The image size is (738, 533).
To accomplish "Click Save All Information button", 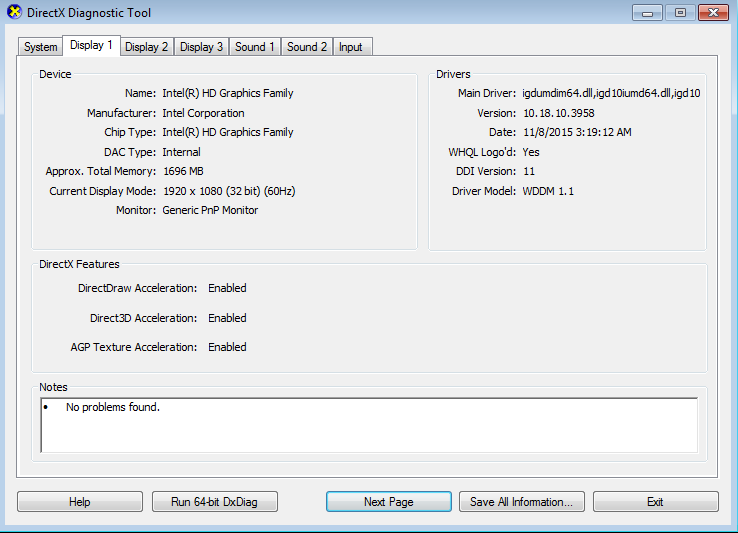I will tap(521, 502).
